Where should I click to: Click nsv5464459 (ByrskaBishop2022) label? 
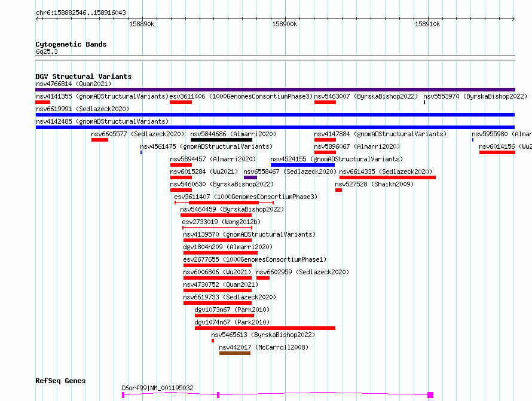point(232,209)
